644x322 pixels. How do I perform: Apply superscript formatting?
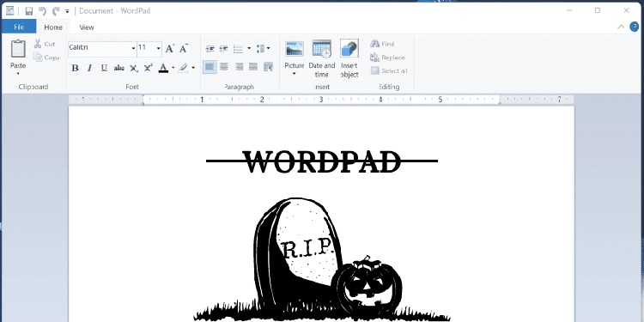click(149, 68)
